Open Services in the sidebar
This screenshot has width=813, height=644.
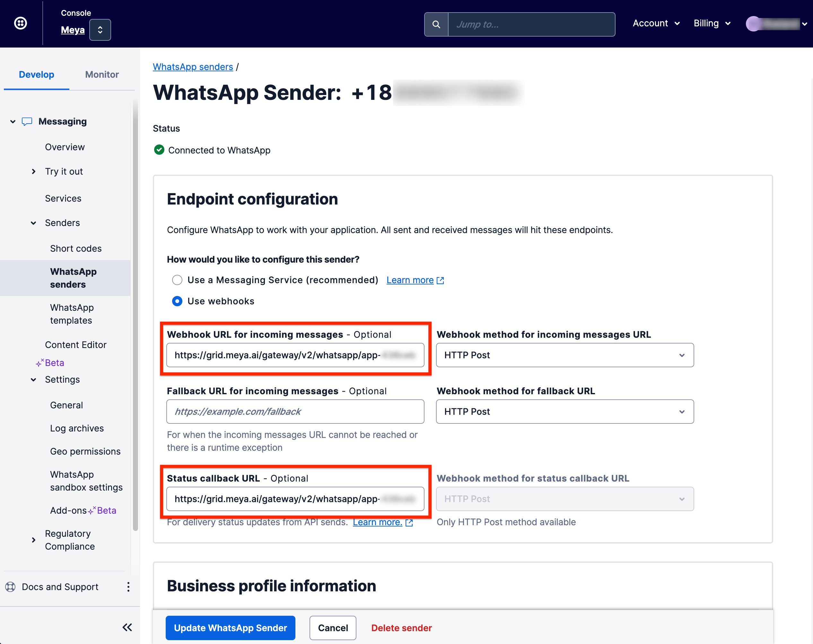point(63,198)
